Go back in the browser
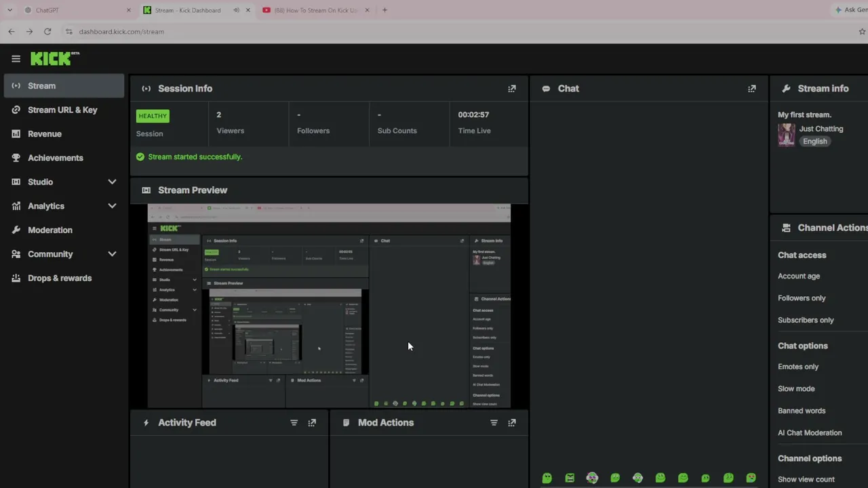 (12, 32)
